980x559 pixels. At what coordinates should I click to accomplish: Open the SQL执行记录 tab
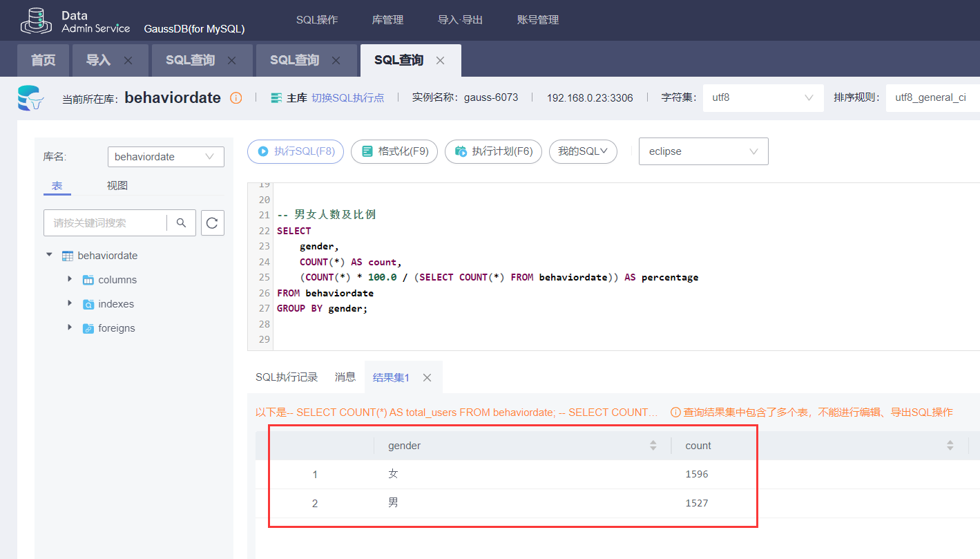(287, 377)
